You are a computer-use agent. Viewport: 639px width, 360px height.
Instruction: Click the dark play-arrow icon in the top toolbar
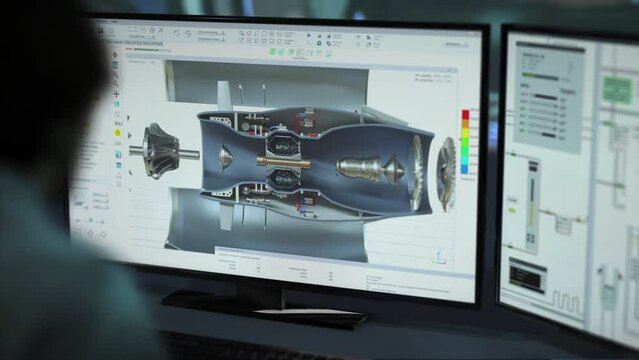[x=308, y=36]
